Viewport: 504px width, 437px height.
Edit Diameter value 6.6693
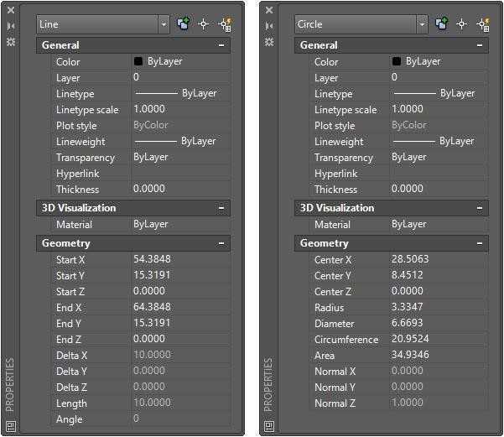point(439,323)
